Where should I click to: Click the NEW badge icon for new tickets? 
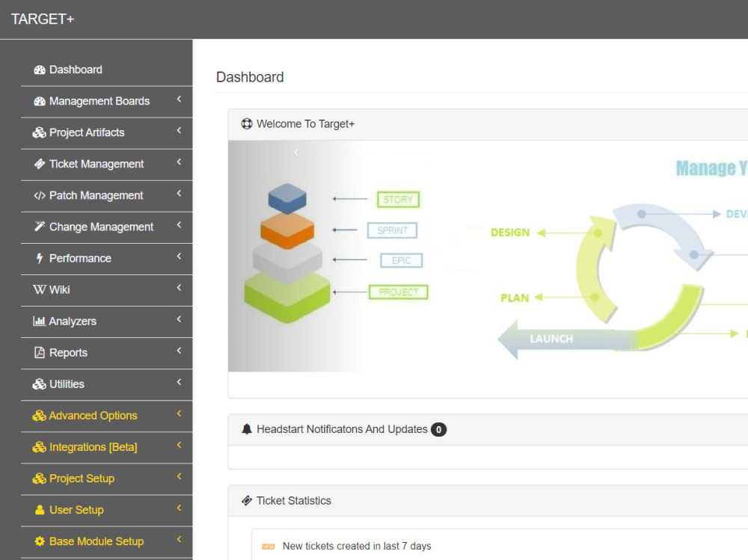tap(268, 547)
